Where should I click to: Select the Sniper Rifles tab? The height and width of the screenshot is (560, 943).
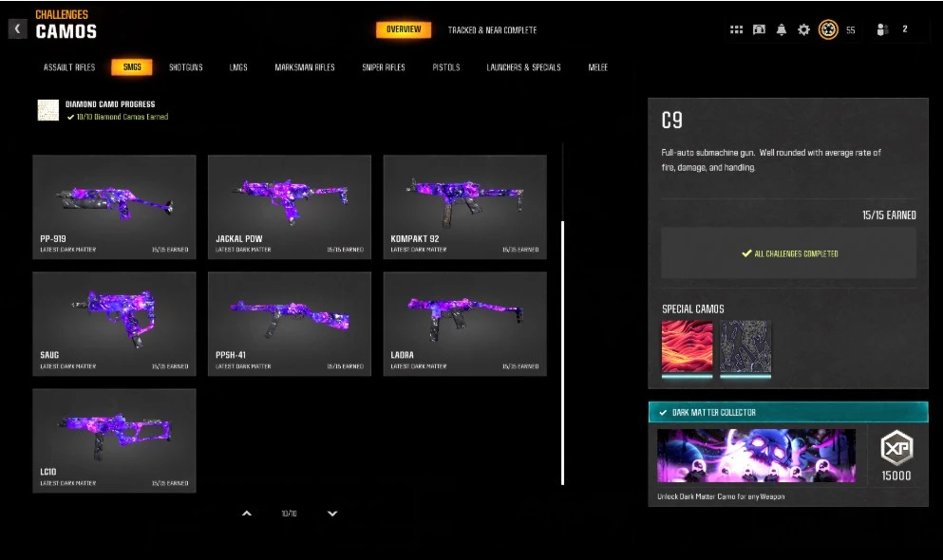pyautogui.click(x=384, y=67)
